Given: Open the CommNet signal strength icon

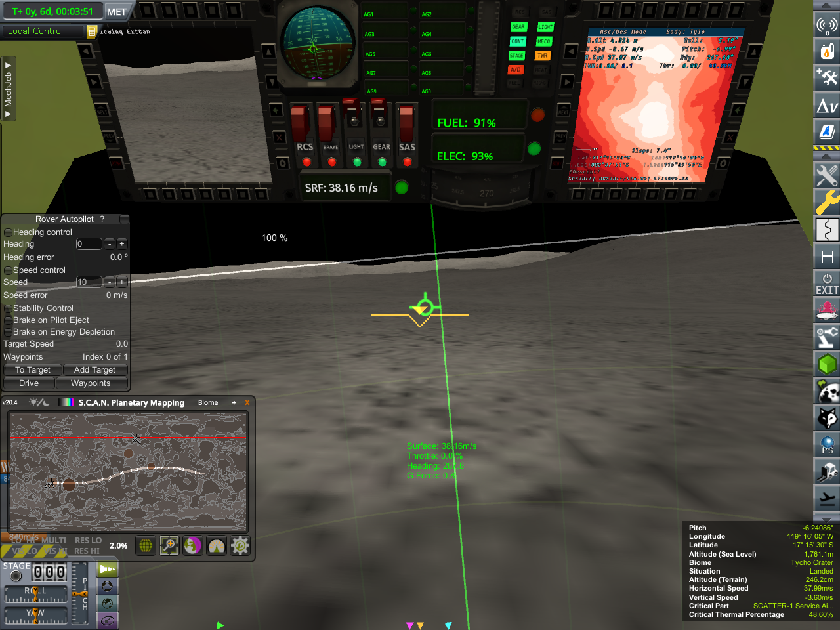Looking at the screenshot, I should click(x=827, y=26).
